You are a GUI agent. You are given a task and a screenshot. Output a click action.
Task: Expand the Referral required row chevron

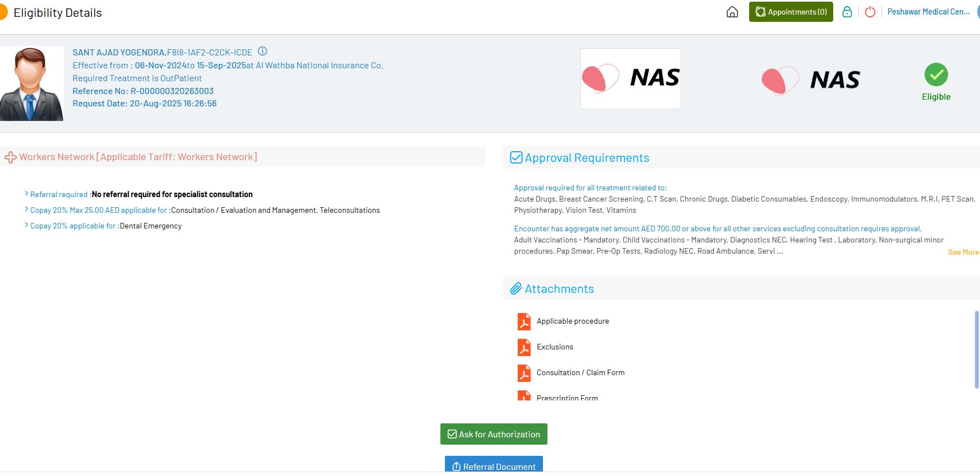tap(26, 194)
